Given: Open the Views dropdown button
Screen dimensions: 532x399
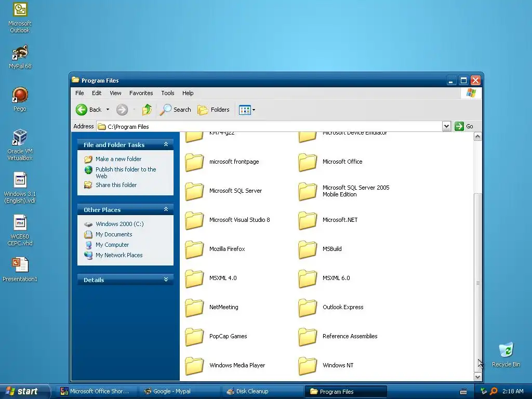Looking at the screenshot, I should click(x=247, y=110).
